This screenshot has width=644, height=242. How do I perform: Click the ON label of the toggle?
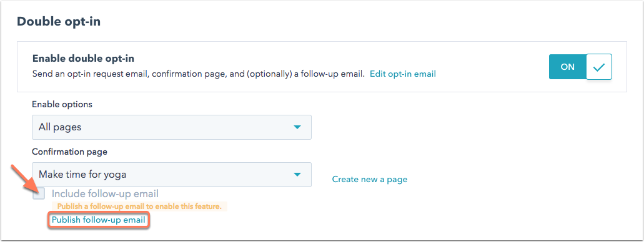pyautogui.click(x=568, y=67)
